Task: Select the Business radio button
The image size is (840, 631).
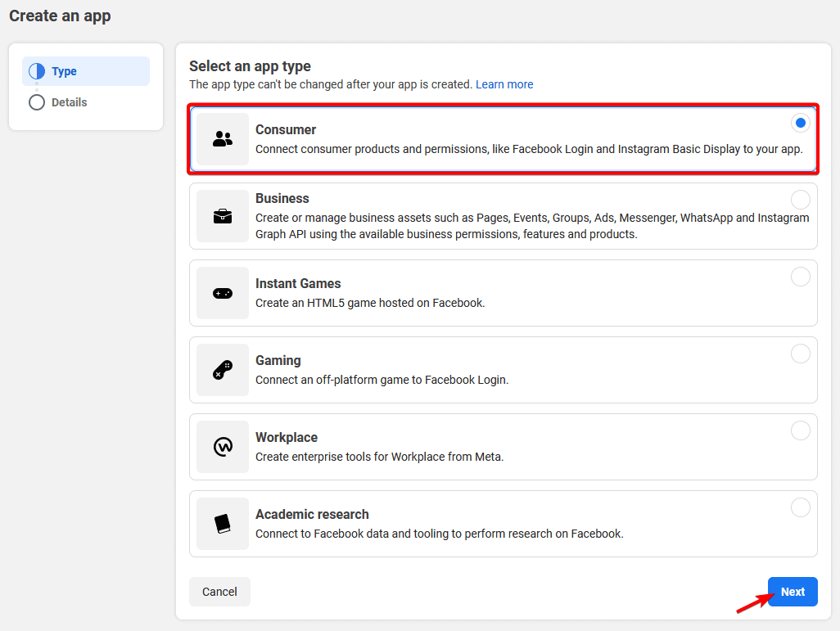Action: (x=800, y=199)
